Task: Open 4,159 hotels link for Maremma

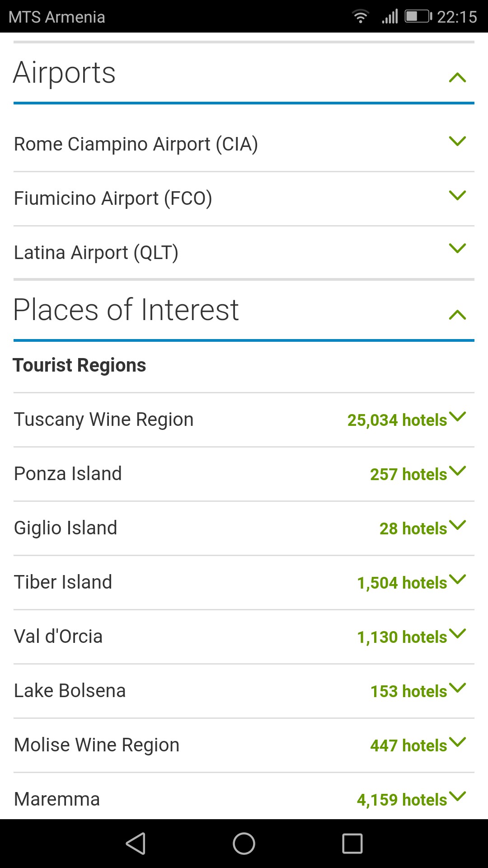Action: tap(402, 800)
